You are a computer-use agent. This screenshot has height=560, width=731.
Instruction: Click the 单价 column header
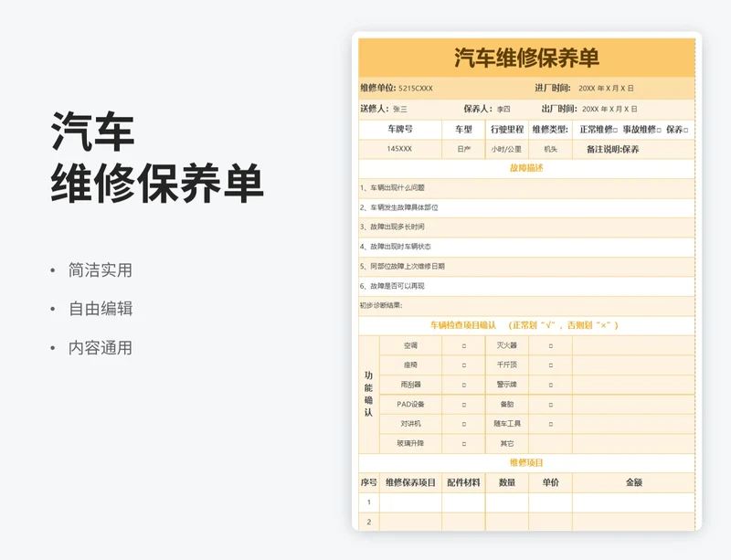tap(551, 482)
